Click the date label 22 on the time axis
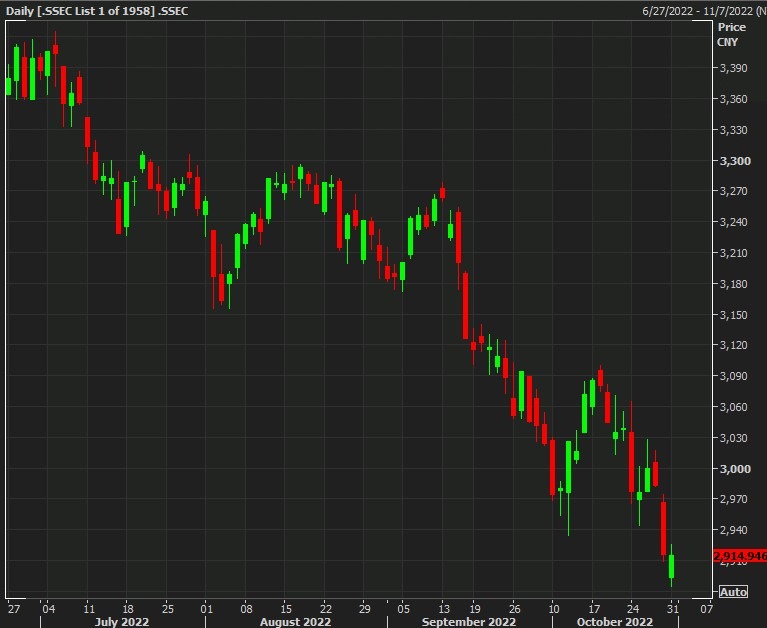 pos(325,609)
